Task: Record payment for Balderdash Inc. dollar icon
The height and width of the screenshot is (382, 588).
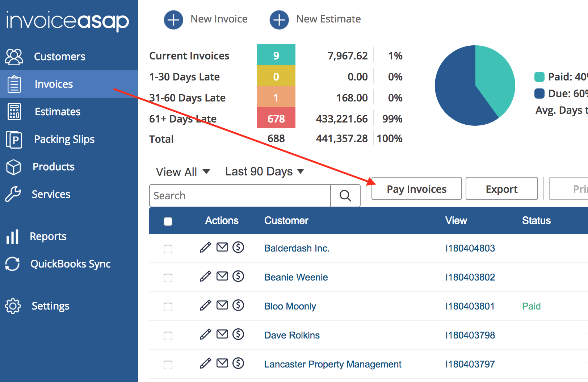Action: coord(238,247)
